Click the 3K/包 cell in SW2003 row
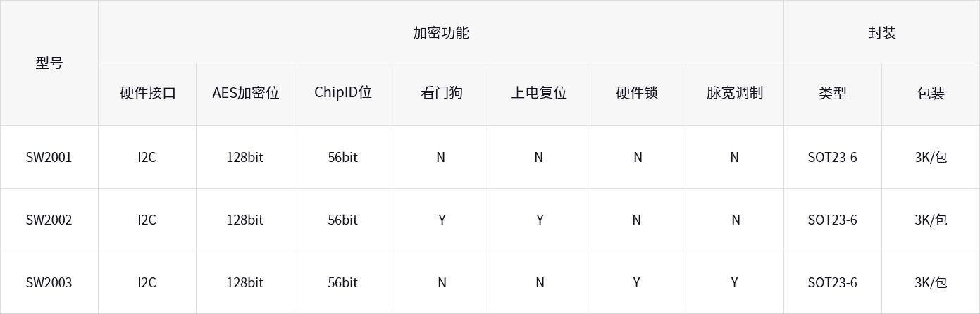Viewport: 980px width, 314px height. point(931,282)
